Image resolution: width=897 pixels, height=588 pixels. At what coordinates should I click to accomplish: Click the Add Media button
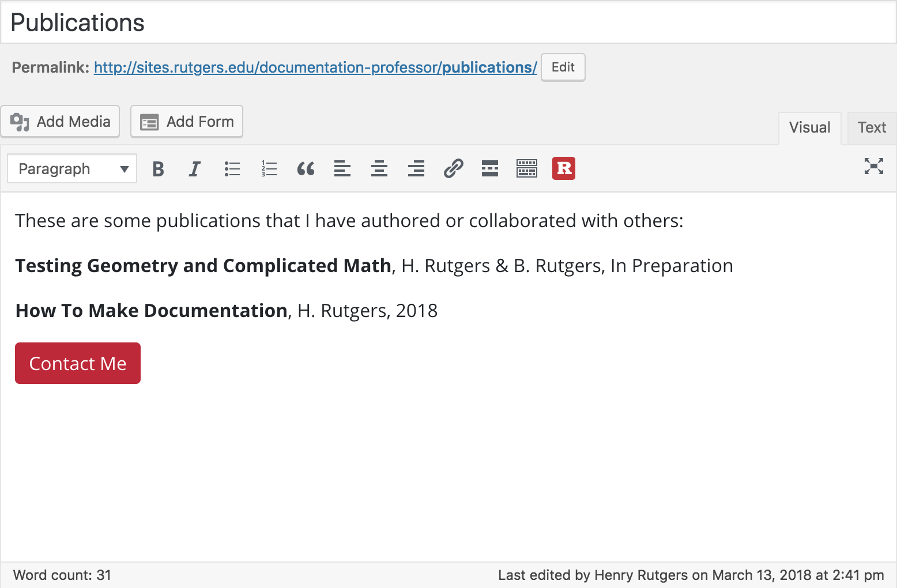click(x=61, y=122)
